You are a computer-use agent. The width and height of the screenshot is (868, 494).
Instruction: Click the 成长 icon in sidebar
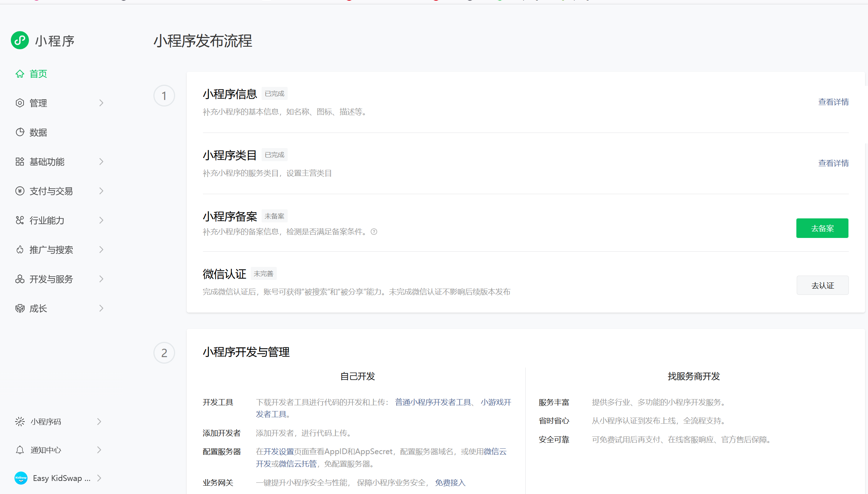tap(20, 308)
